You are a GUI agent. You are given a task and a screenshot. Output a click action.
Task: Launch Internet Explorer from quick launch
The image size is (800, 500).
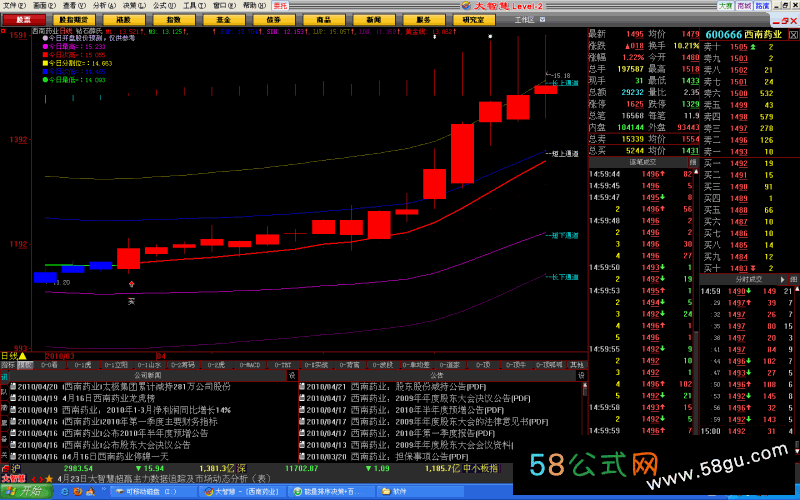tap(65, 492)
